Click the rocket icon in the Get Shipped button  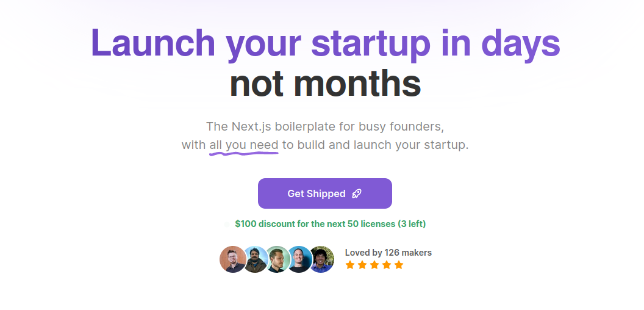tap(357, 193)
